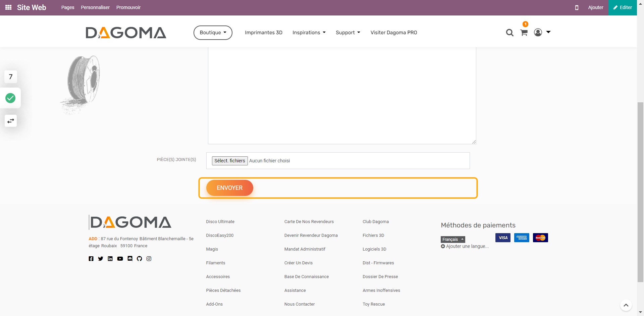Open the shopping cart icon

click(524, 33)
